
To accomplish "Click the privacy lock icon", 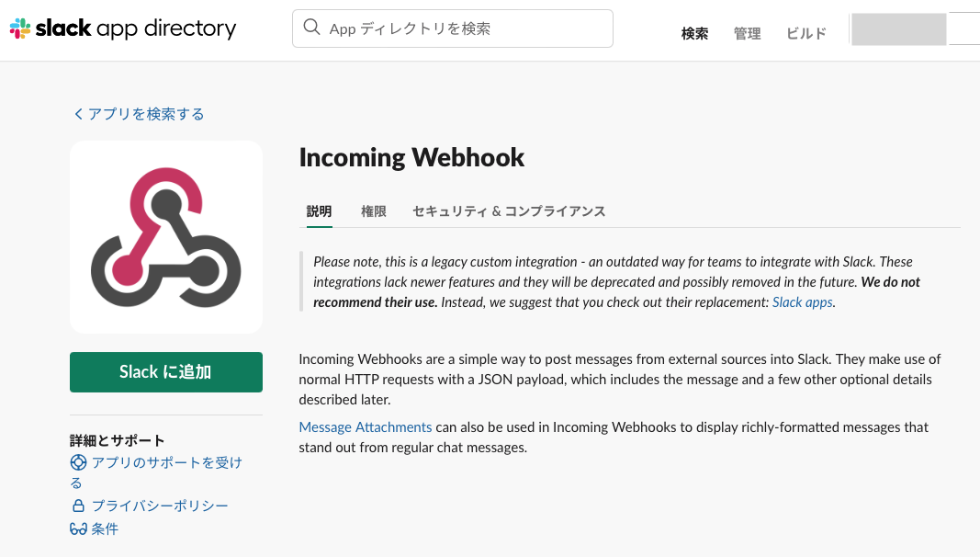I will point(78,506).
